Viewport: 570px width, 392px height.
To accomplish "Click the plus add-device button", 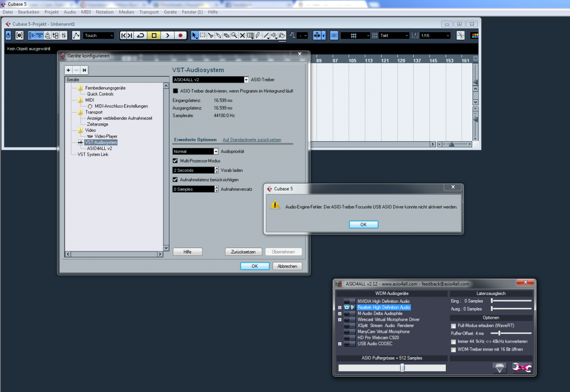I will click(x=68, y=70).
